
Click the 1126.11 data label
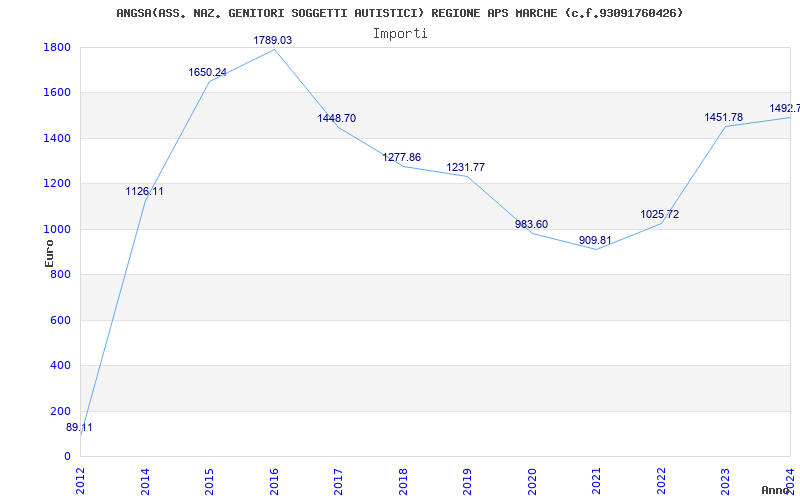pyautogui.click(x=144, y=192)
